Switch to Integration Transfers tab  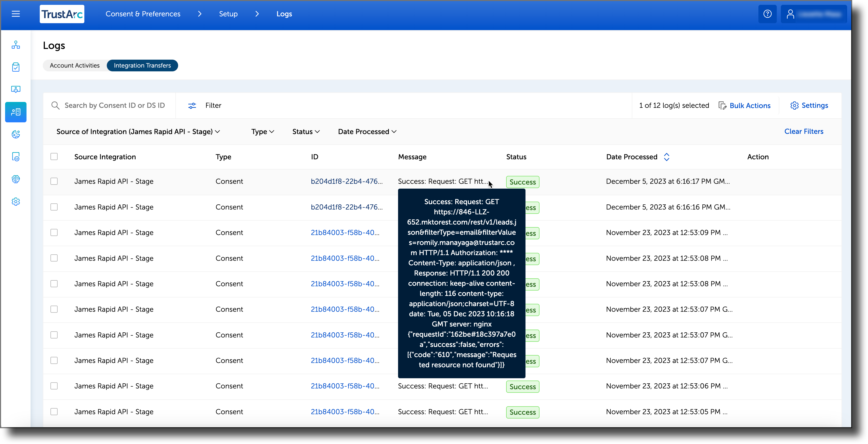pyautogui.click(x=142, y=66)
